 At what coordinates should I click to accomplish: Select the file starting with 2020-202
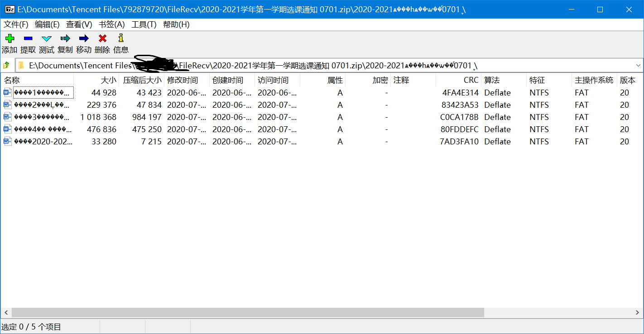coord(43,142)
